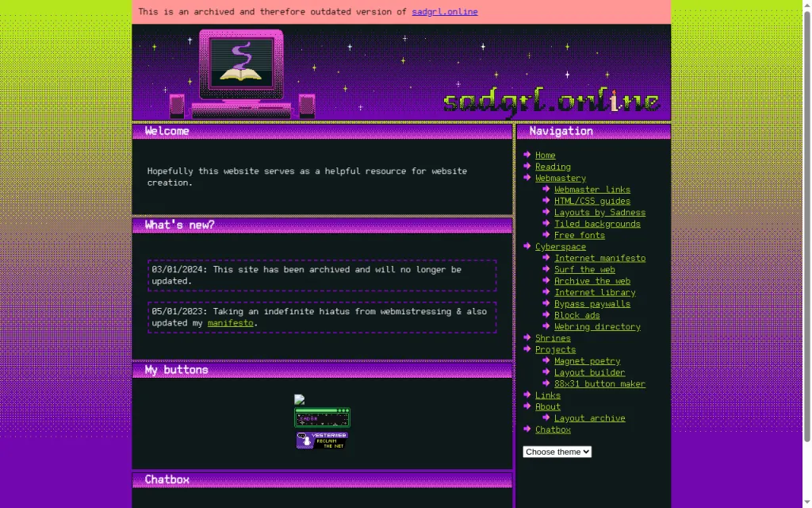Image resolution: width=812 pixels, height=508 pixels.
Task: Open the Reading page
Action: 553,167
